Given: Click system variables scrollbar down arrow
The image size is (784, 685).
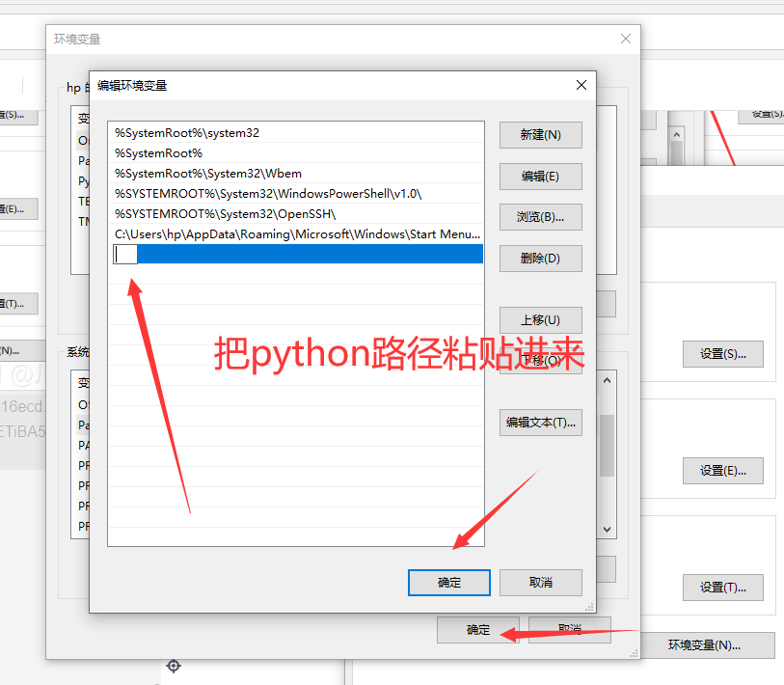Looking at the screenshot, I should [x=607, y=529].
